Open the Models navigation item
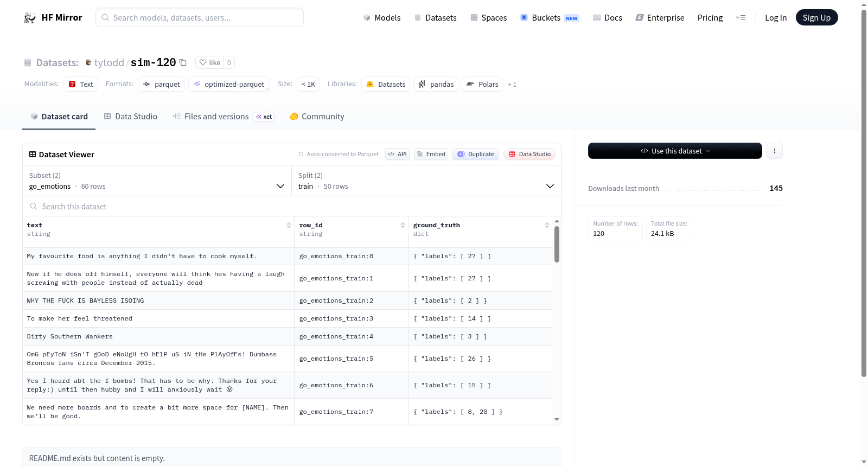This screenshot has height=467, width=868. 382,18
